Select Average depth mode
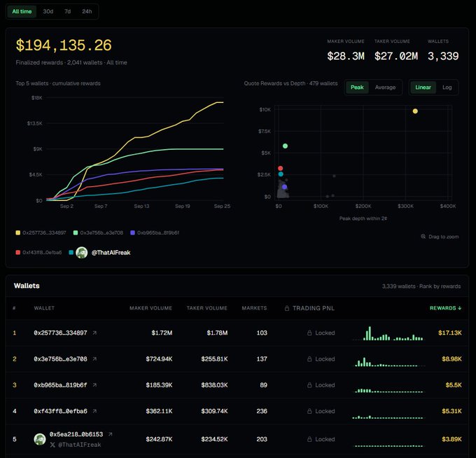 coord(385,88)
